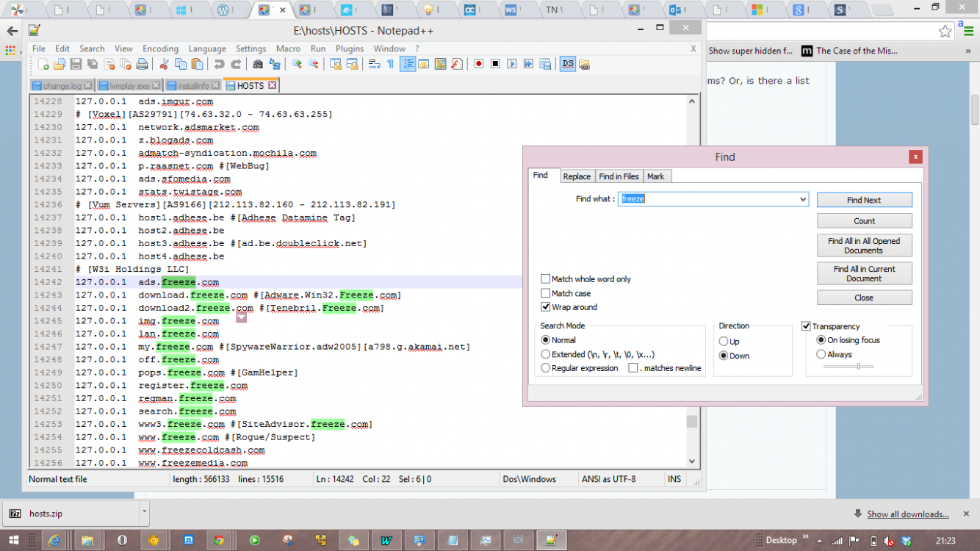Image resolution: width=980 pixels, height=551 pixels.
Task: Select Extended search mode radio button
Action: click(545, 354)
